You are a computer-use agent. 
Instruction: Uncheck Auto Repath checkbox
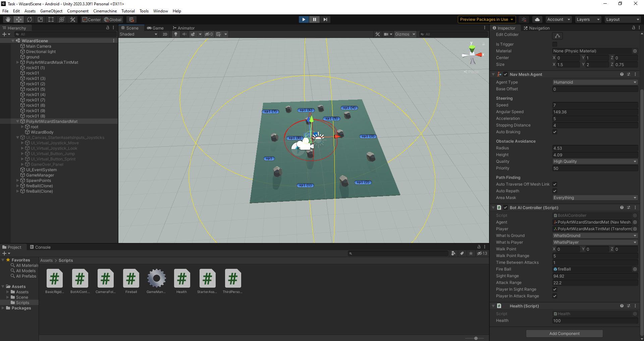tap(555, 191)
